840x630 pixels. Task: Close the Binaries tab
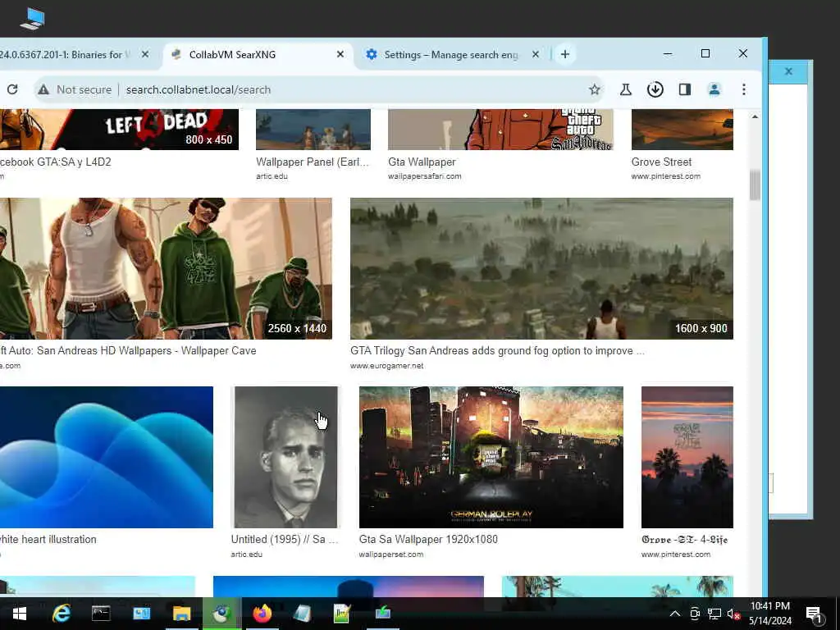tap(144, 54)
